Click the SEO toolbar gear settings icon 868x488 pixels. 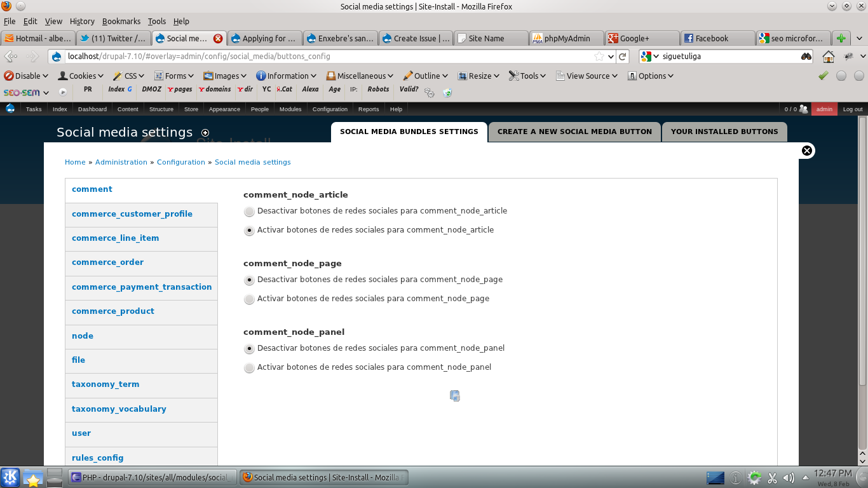click(x=430, y=93)
